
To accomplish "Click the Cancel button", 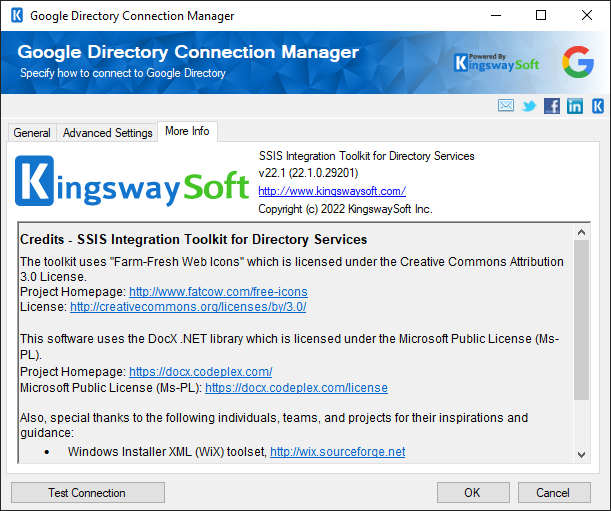I will [554, 493].
